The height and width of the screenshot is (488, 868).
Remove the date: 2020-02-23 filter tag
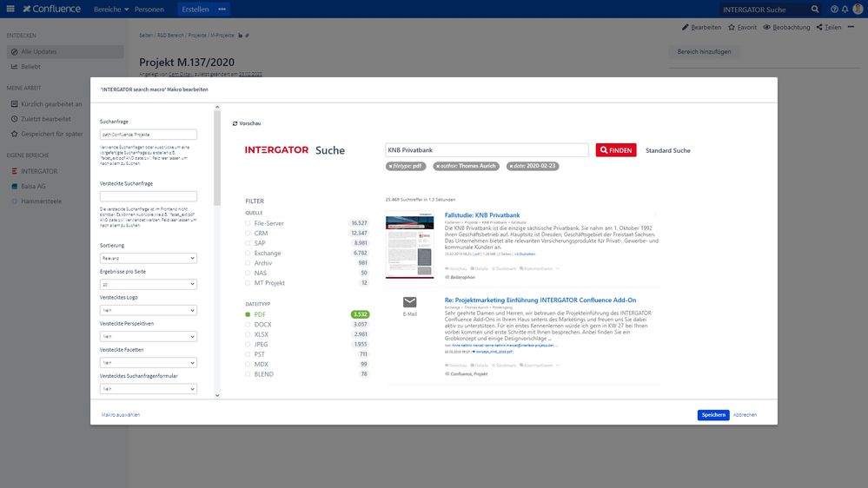511,166
